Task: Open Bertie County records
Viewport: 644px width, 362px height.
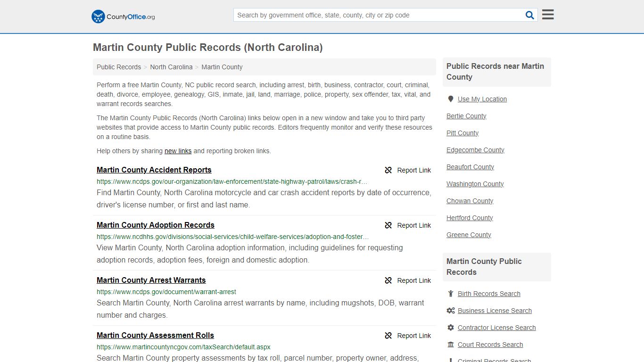Action: pos(466,116)
